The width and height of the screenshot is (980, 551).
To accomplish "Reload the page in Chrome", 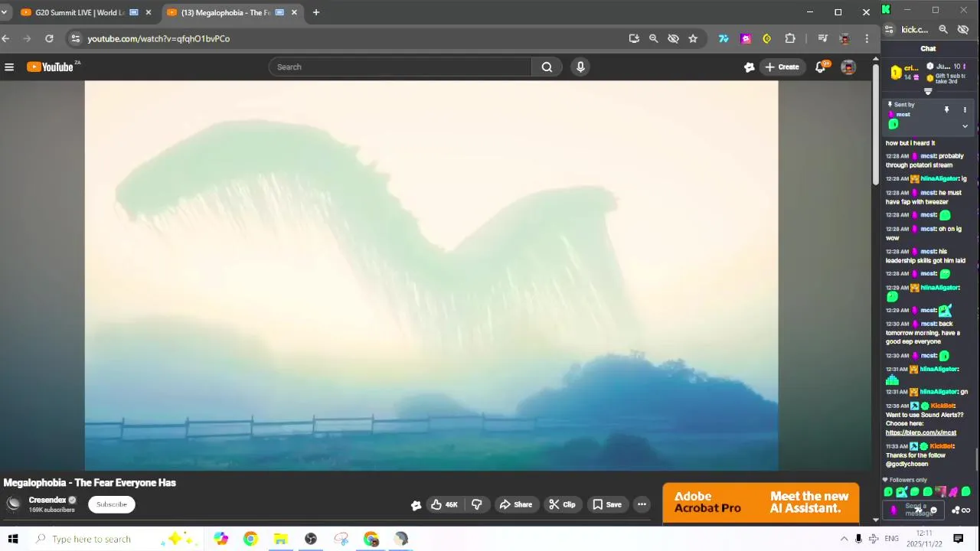I will tap(49, 38).
